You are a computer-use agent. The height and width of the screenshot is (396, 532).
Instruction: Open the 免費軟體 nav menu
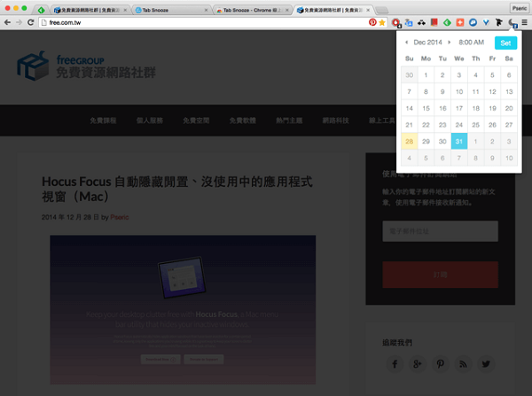(x=243, y=120)
